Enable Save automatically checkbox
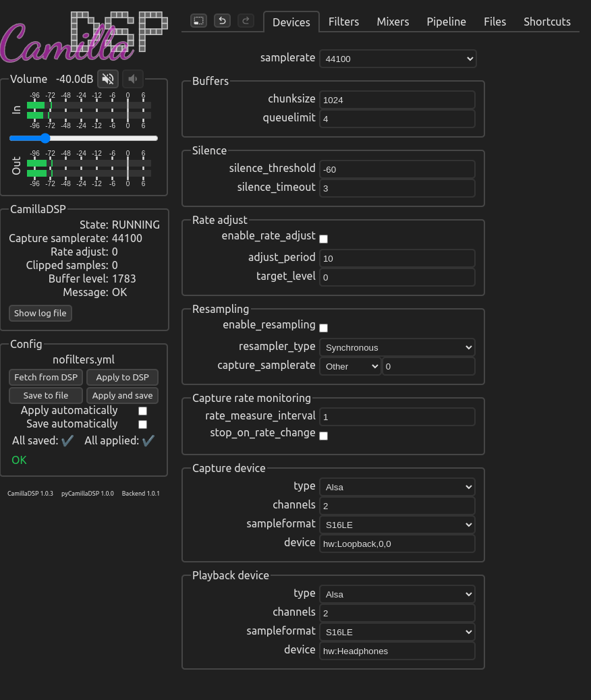 (x=142, y=424)
